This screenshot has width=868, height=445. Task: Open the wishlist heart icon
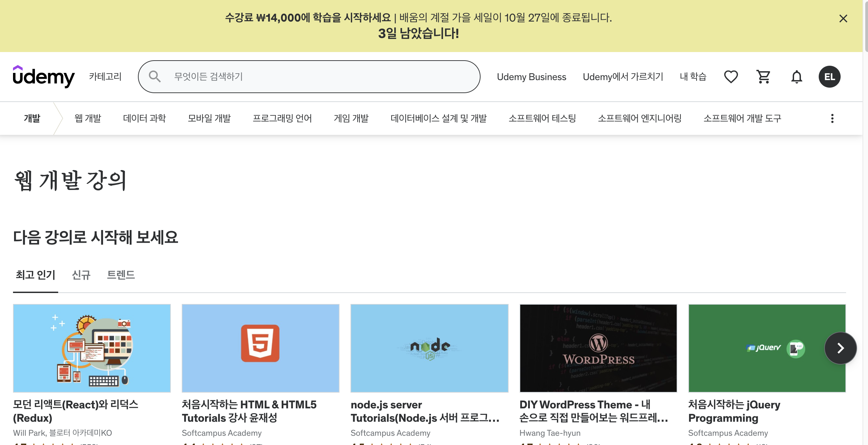coord(731,77)
